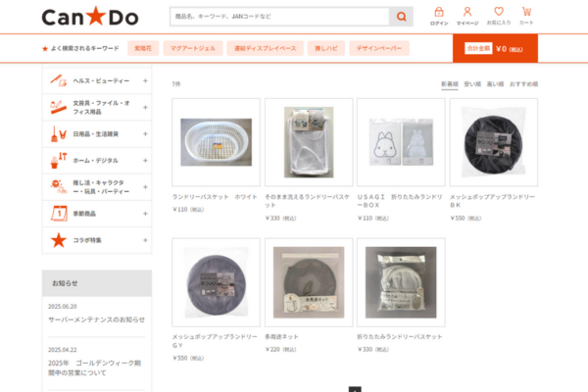Sort products by おすすめ順
The height and width of the screenshot is (392, 588).
(524, 84)
